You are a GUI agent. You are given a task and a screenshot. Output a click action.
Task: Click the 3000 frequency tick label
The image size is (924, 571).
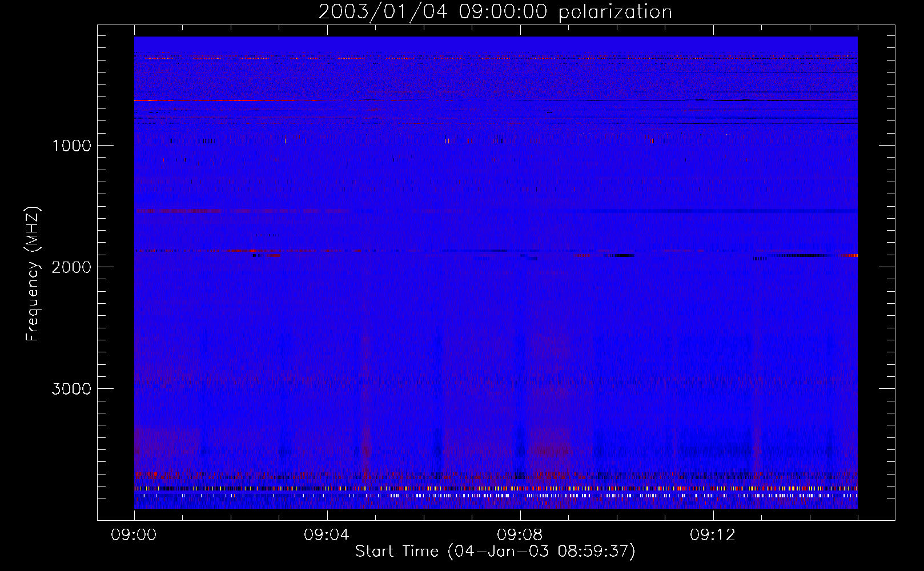coord(71,389)
